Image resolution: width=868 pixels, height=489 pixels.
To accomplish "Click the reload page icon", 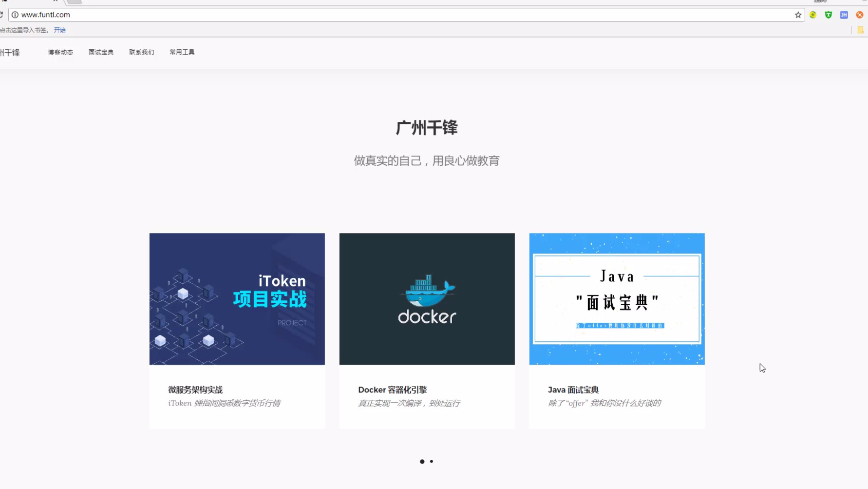I will 1,15.
